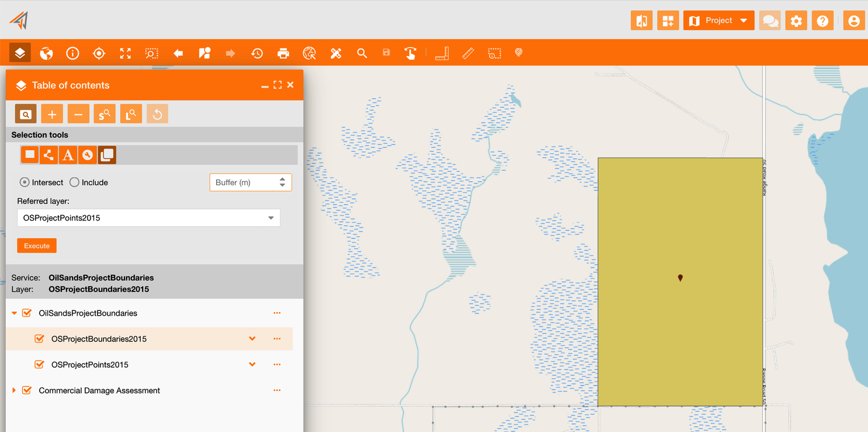Activate the identify info tool
The height and width of the screenshot is (432, 868).
(72, 53)
